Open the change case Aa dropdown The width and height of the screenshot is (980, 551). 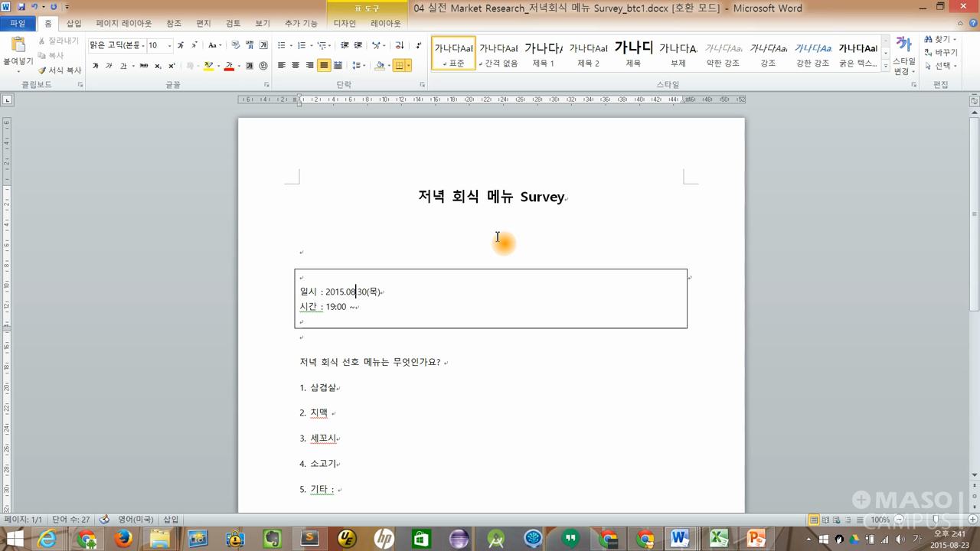pyautogui.click(x=214, y=45)
